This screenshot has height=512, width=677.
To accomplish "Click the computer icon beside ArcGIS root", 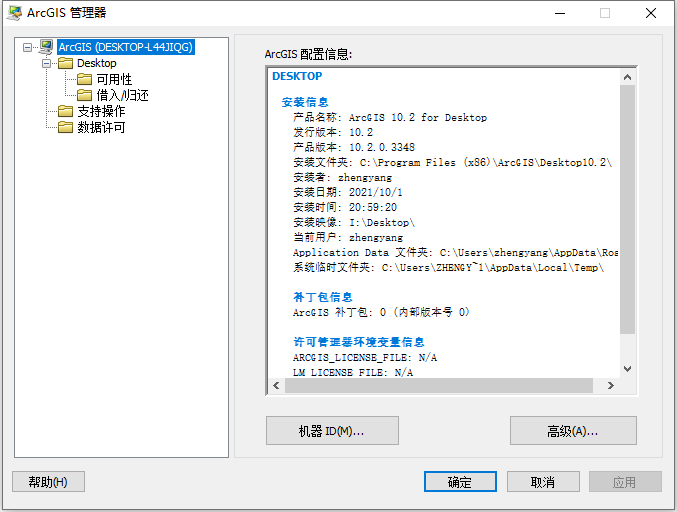I will click(46, 47).
